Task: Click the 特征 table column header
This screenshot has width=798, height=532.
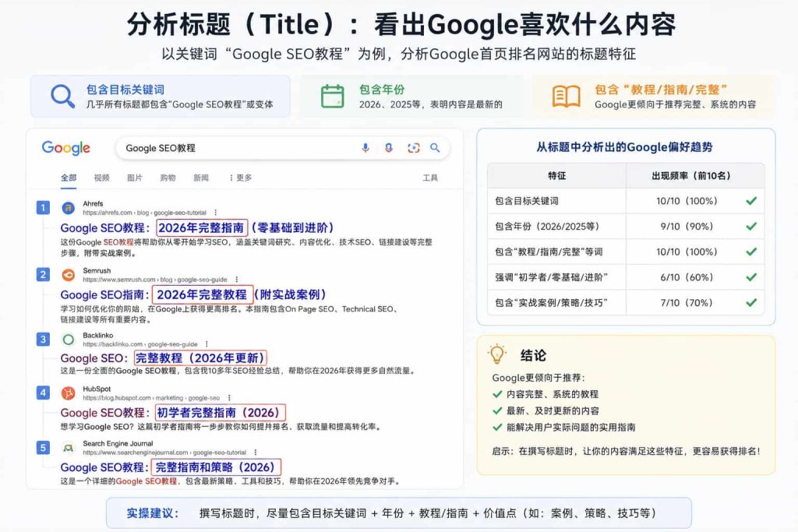Action: coord(556,175)
